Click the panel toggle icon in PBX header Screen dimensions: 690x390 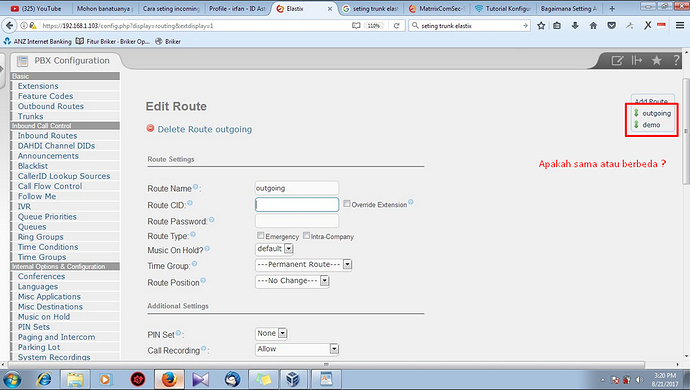tap(637, 60)
